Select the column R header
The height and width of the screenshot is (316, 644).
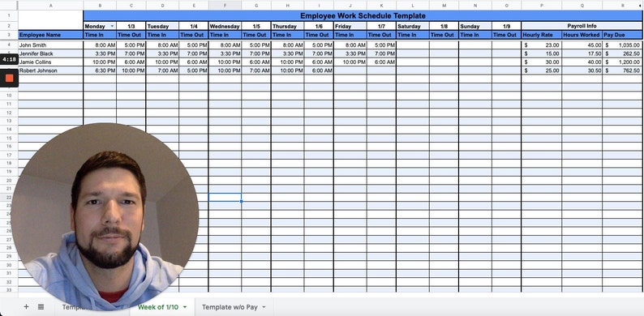click(623, 6)
